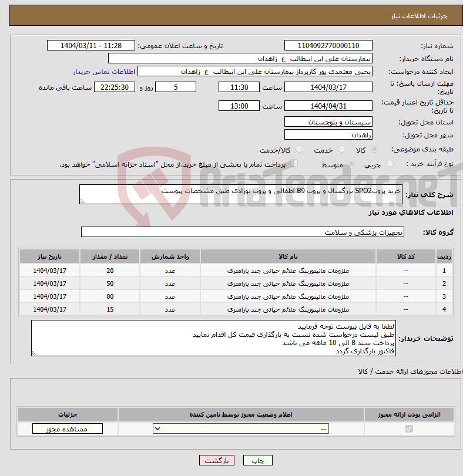
Task: Click the الزامی بودن ارائه مجوز header
Action: [409, 414]
